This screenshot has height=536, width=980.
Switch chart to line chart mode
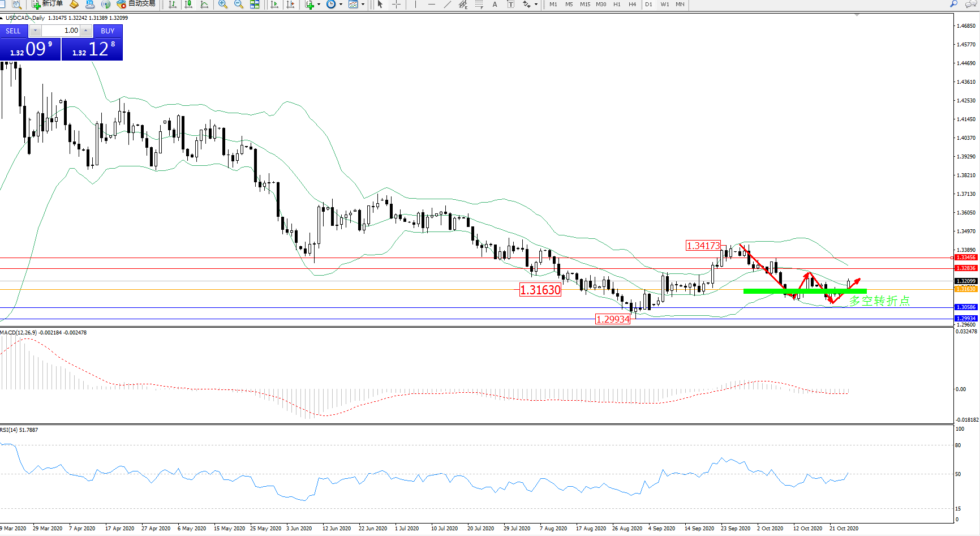(x=204, y=4)
